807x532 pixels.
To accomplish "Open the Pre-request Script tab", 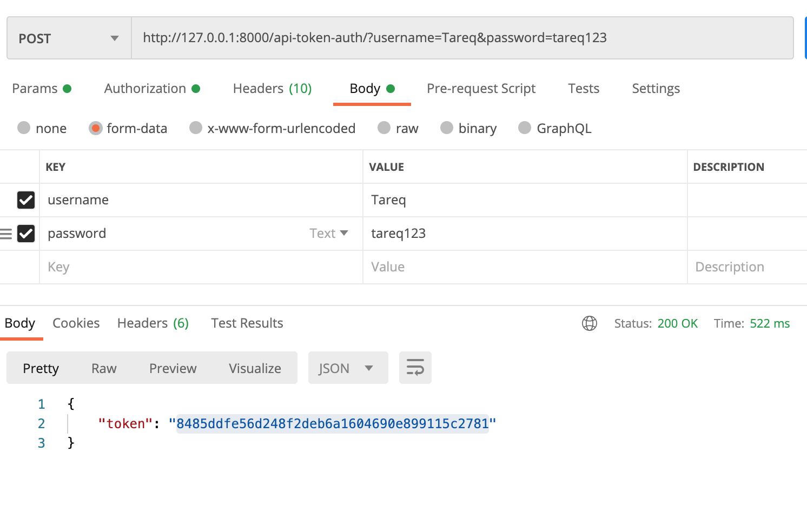I will (x=481, y=89).
